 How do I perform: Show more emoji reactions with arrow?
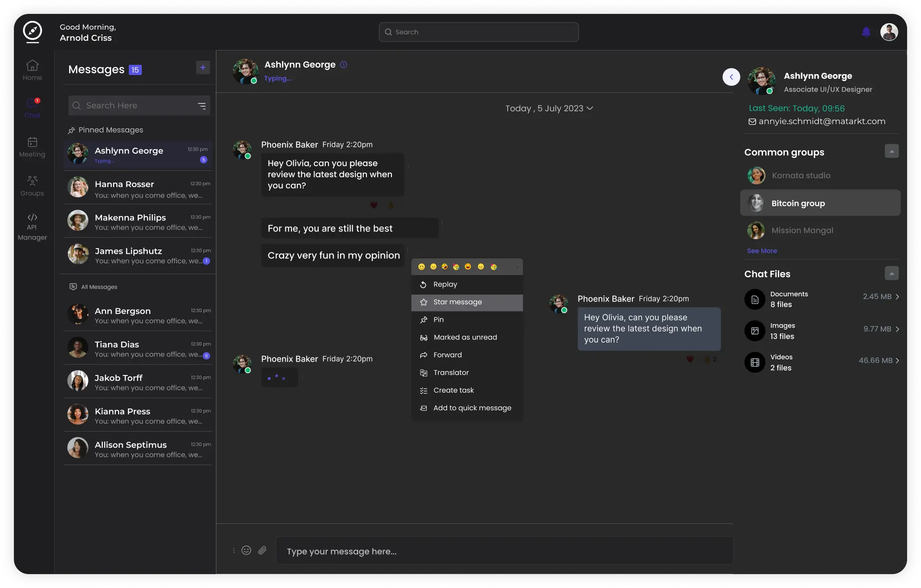point(517,267)
